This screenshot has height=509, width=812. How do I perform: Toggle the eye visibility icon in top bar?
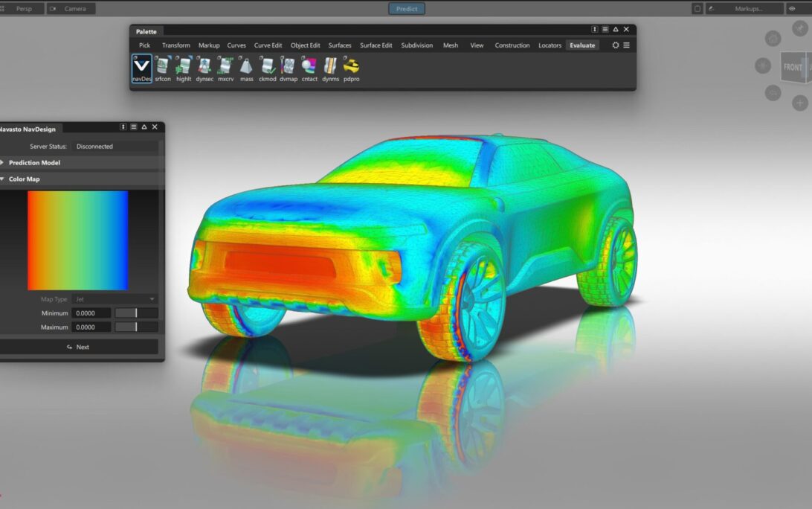click(x=791, y=9)
